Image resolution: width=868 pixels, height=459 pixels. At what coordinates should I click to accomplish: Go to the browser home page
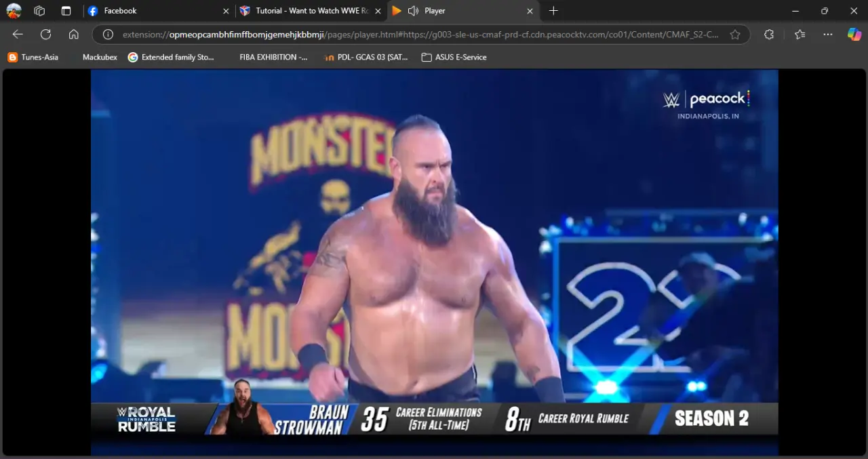[x=74, y=35]
